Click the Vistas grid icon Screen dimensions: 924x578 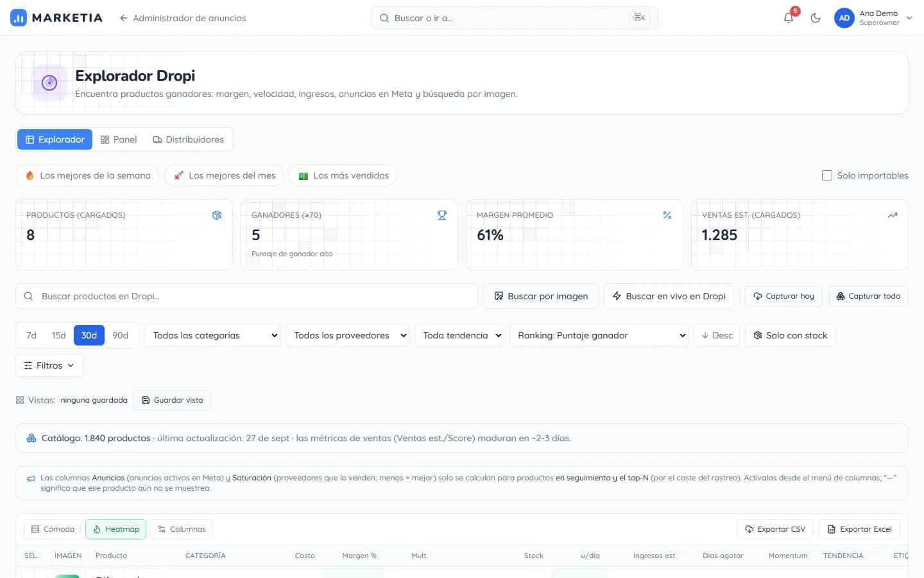pyautogui.click(x=20, y=400)
